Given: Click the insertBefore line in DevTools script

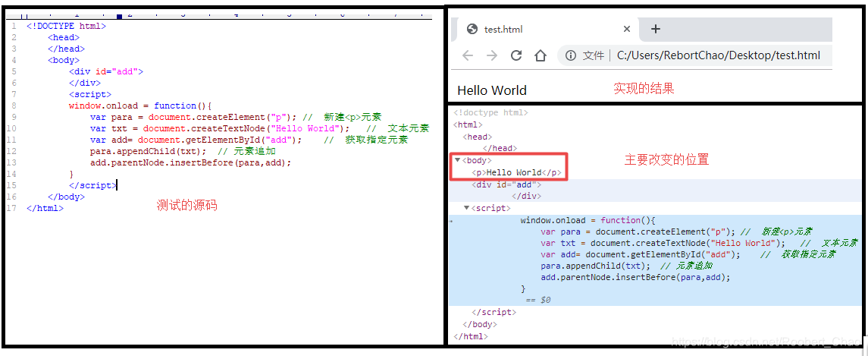Looking at the screenshot, I should tap(636, 277).
